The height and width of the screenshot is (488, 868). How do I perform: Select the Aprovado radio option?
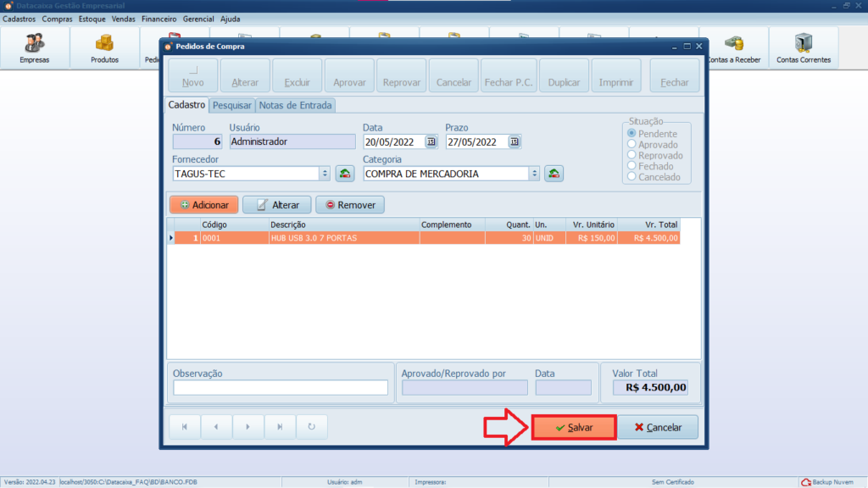(632, 145)
